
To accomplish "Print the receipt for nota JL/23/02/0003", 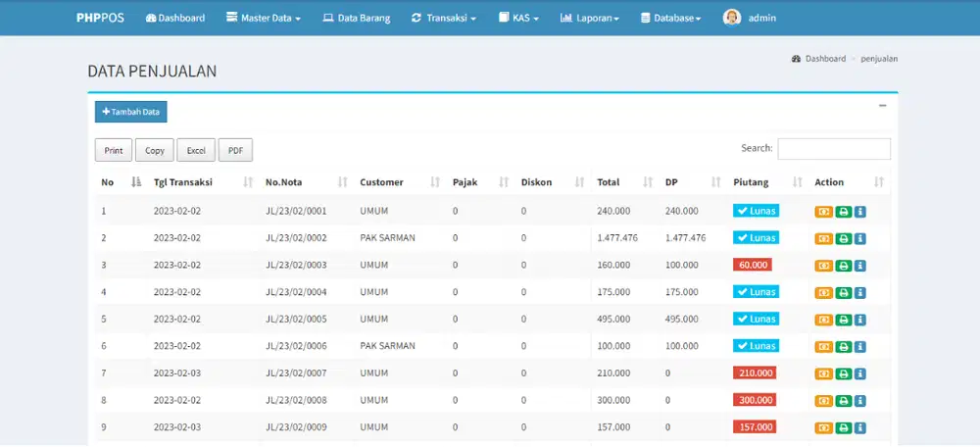I will 843,266.
